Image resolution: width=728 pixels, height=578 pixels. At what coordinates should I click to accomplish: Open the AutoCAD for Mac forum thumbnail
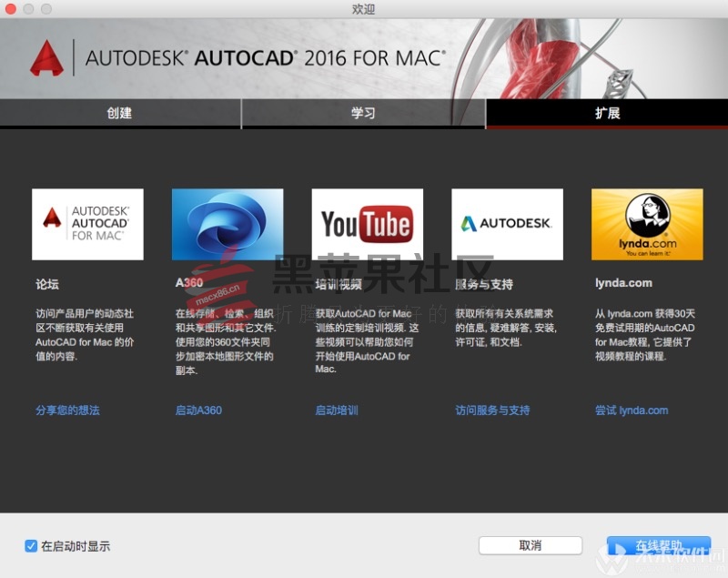87,224
